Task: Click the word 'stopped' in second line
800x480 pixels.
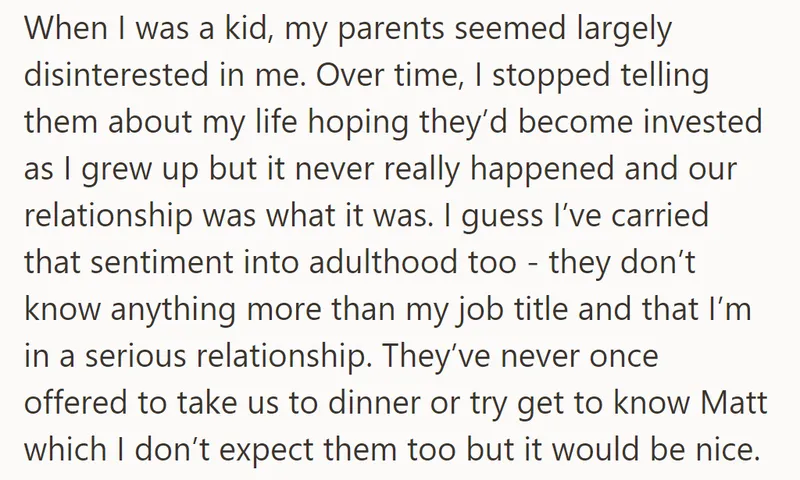Action: (551, 77)
